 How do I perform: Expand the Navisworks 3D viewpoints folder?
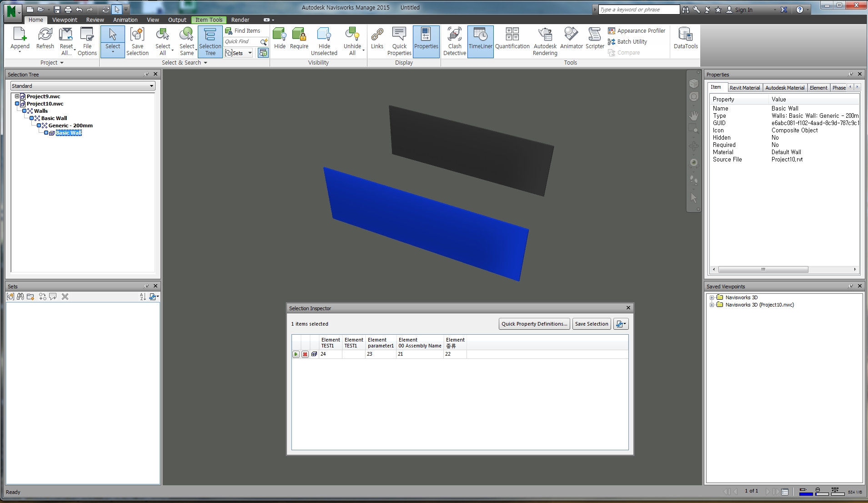point(712,297)
